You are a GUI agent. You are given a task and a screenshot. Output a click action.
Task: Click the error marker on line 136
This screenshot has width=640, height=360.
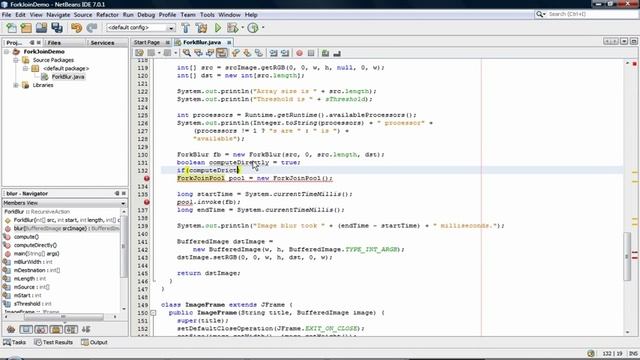146,202
